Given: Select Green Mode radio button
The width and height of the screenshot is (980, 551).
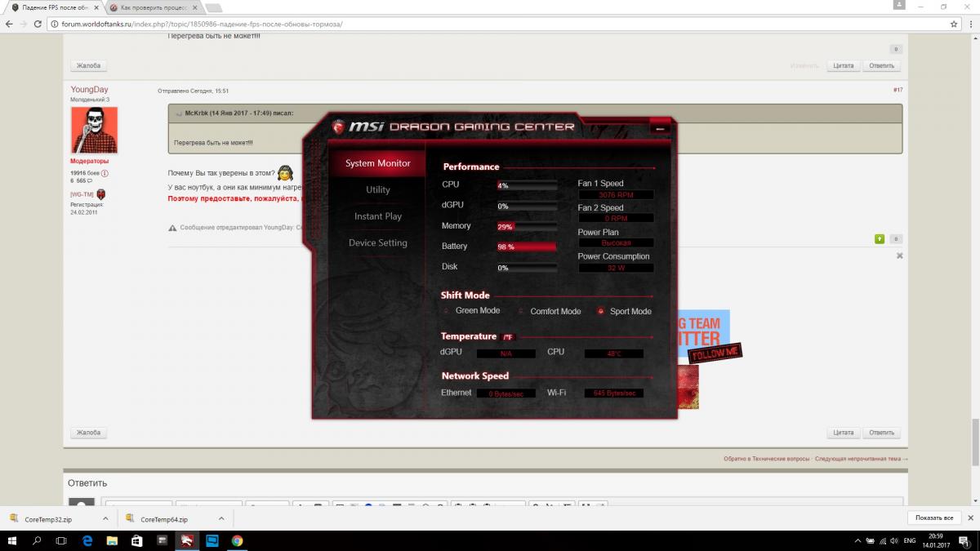Looking at the screenshot, I should click(446, 311).
